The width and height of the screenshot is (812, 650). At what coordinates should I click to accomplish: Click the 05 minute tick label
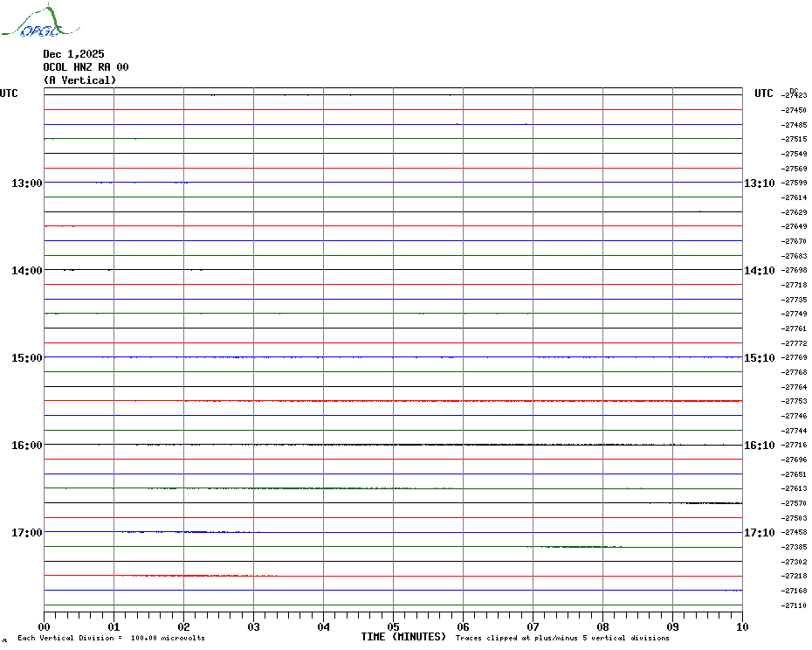[x=393, y=626]
